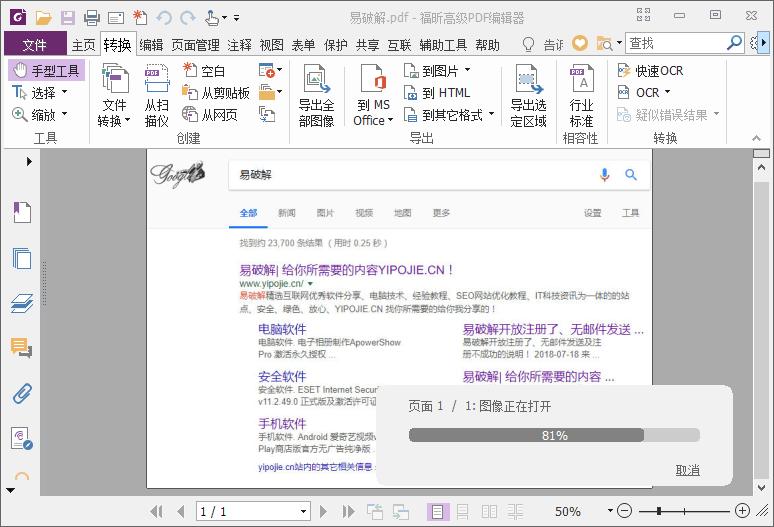
Task: Expand the 到 MS Office dropdown
Action: (x=374, y=121)
